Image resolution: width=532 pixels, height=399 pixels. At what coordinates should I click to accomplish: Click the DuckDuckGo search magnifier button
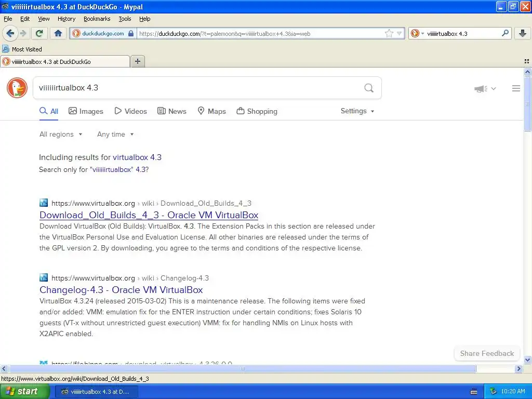[x=369, y=88]
